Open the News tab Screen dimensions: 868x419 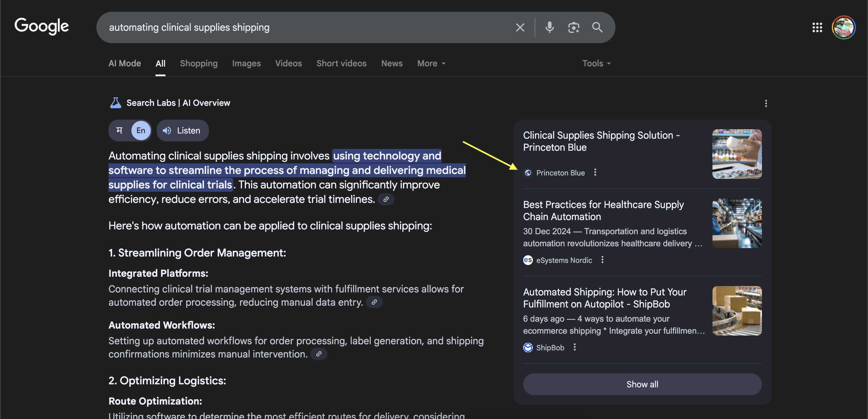(392, 63)
